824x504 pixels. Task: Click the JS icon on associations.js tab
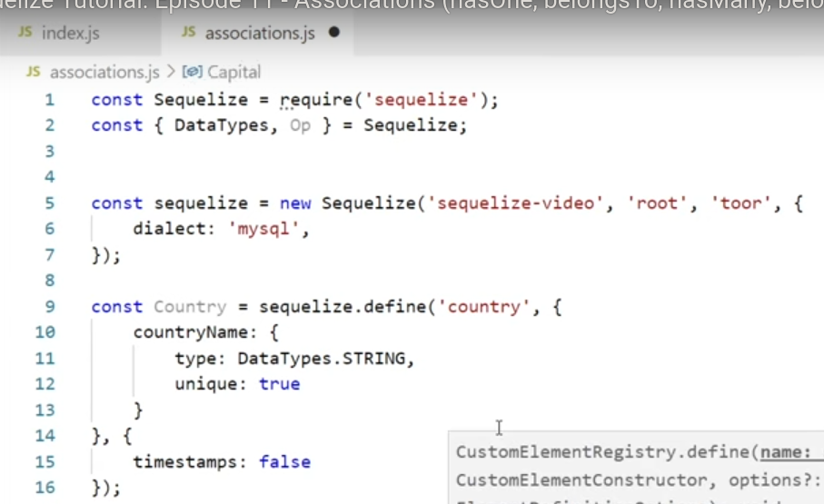tap(189, 32)
